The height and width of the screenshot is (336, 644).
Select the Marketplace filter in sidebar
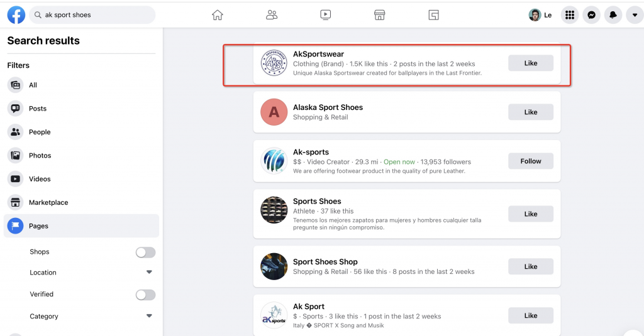(x=81, y=202)
